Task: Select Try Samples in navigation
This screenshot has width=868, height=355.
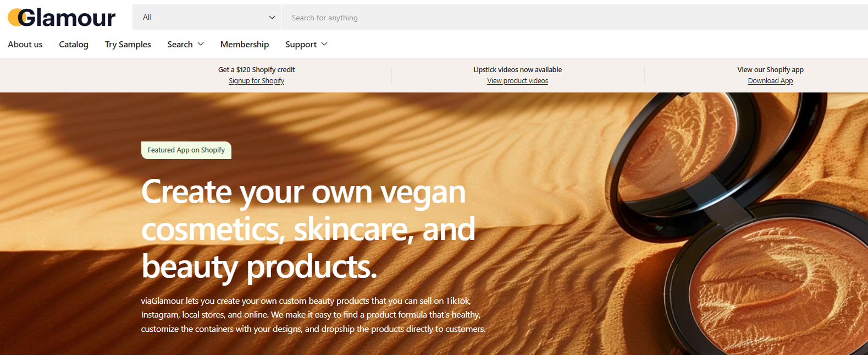Action: [128, 44]
